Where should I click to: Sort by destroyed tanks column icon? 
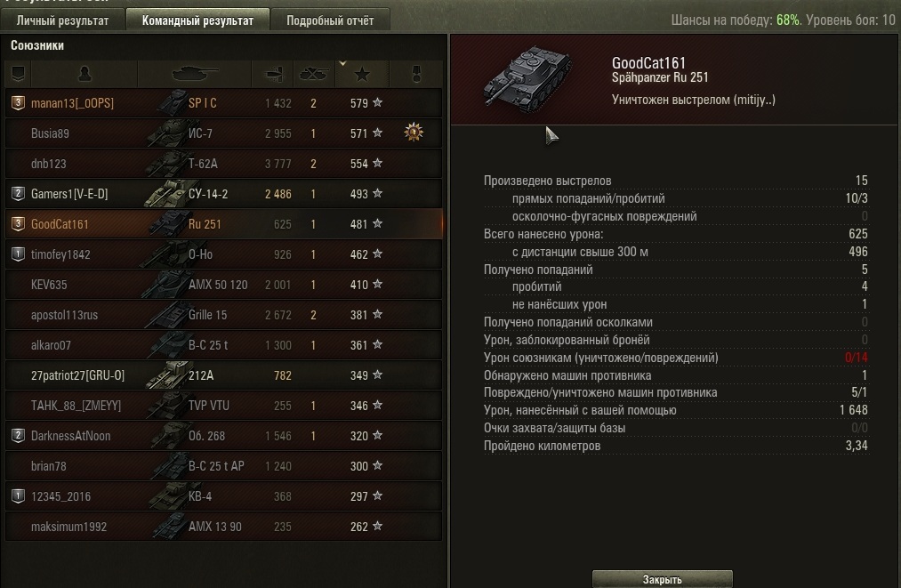click(314, 74)
